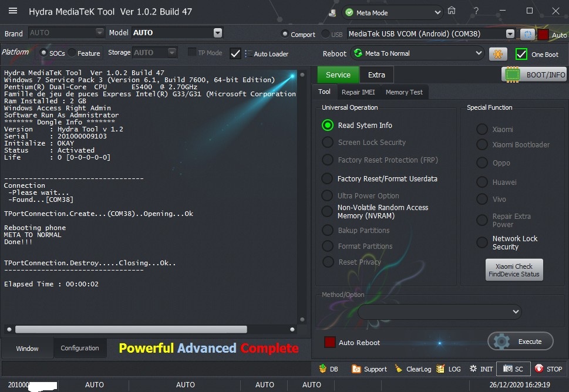Click the log horizontal scrollbar
The image size is (569, 392).
tap(130, 329)
